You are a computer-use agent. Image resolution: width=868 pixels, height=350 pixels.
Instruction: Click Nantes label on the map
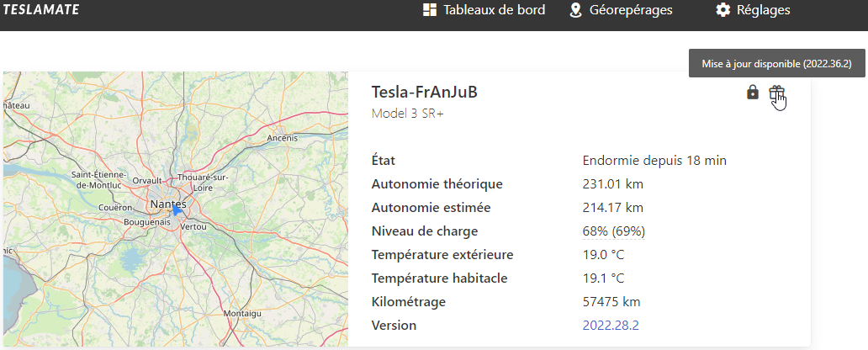pos(168,204)
